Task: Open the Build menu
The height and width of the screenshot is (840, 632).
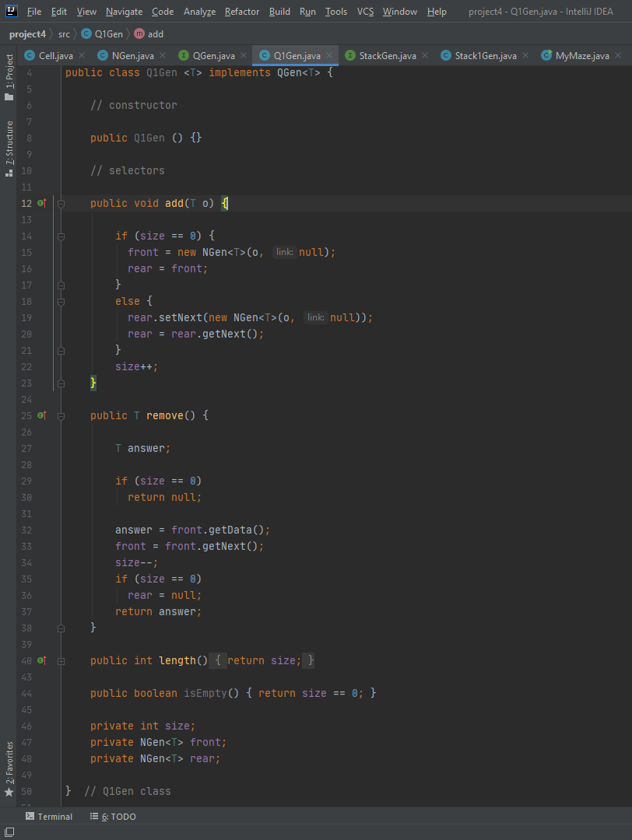Action: pyautogui.click(x=279, y=11)
